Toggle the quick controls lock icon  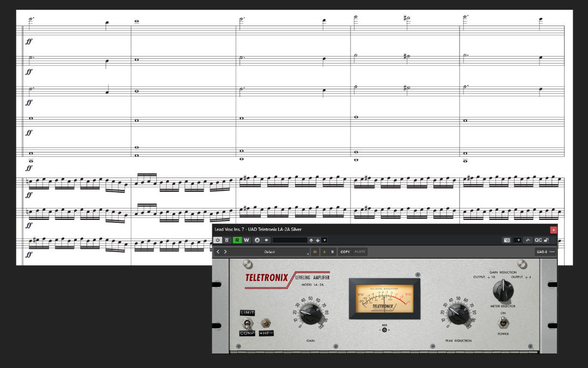(x=547, y=240)
